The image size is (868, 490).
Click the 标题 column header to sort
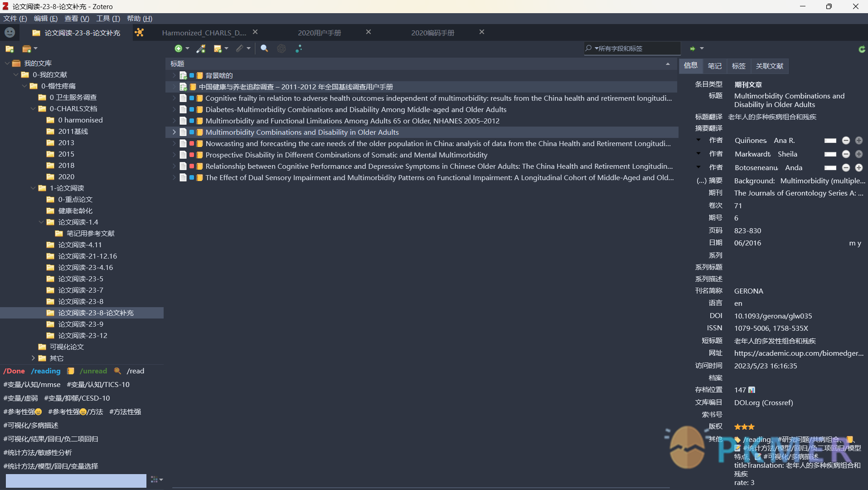click(x=422, y=64)
